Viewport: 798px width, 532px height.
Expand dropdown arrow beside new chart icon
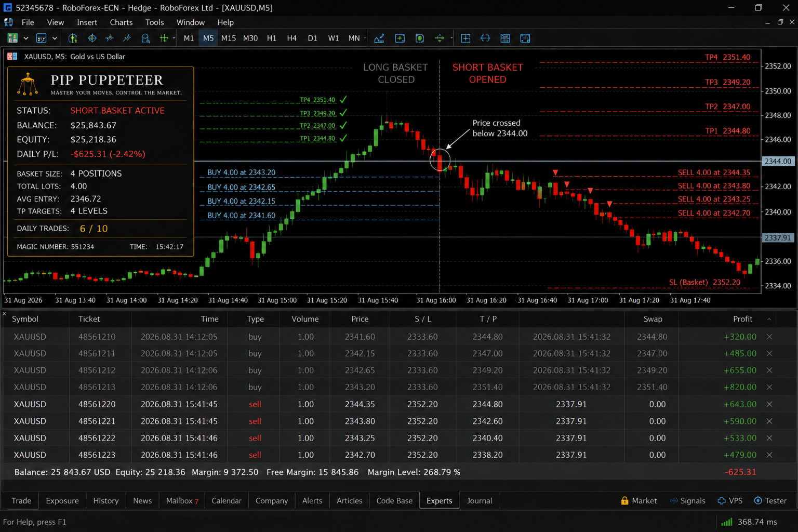tap(25, 38)
